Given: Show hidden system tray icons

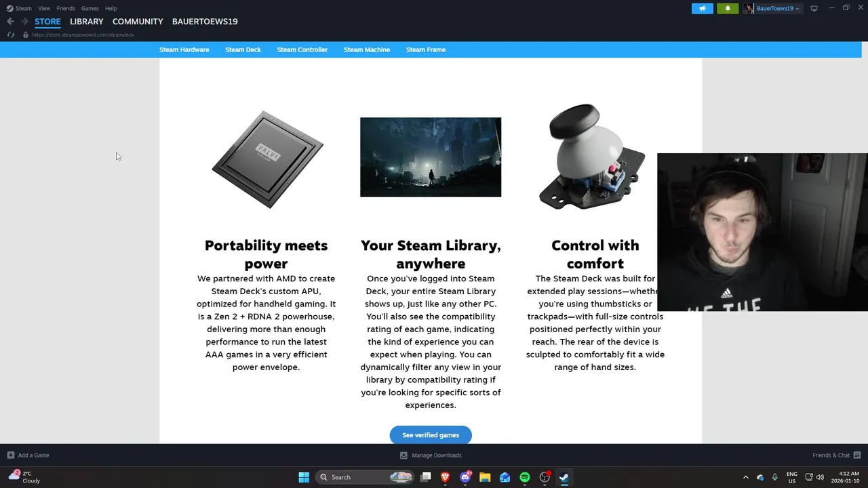Looking at the screenshot, I should (745, 477).
